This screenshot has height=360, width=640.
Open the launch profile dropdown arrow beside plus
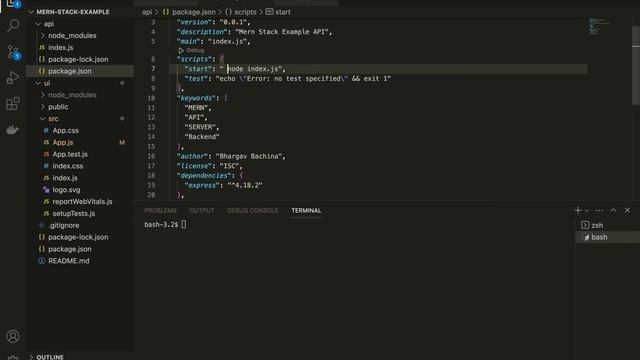pos(587,211)
